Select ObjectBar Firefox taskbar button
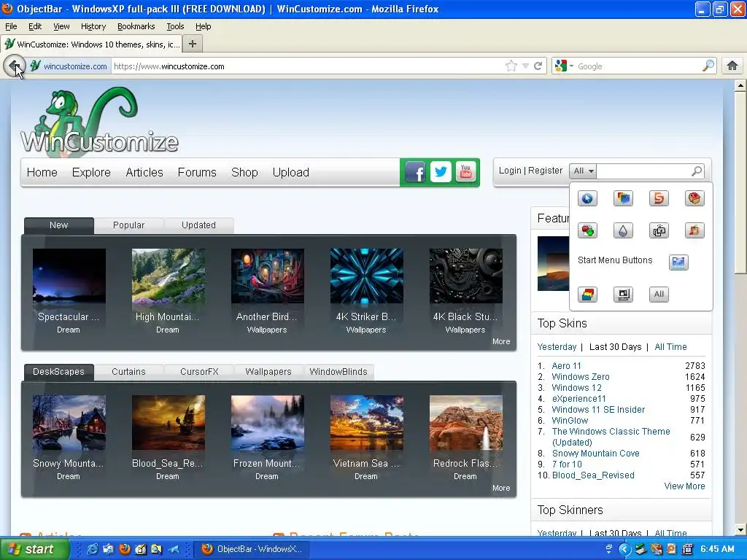The image size is (747, 560). 253,549
